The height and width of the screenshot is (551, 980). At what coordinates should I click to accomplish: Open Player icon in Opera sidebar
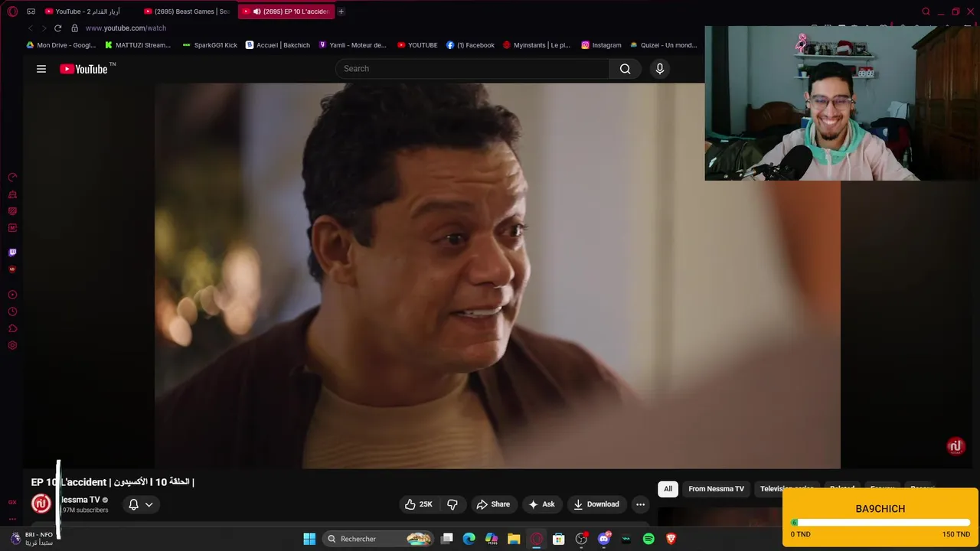pyautogui.click(x=12, y=295)
